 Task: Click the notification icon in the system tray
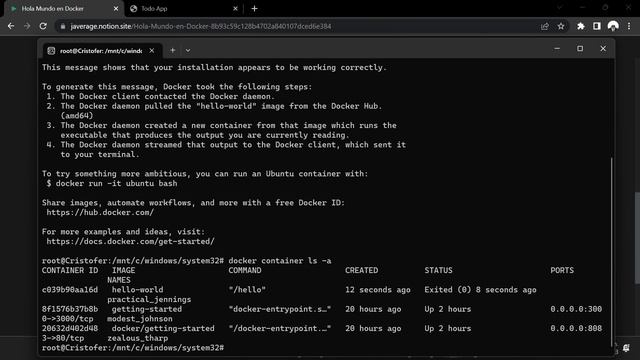point(626,348)
